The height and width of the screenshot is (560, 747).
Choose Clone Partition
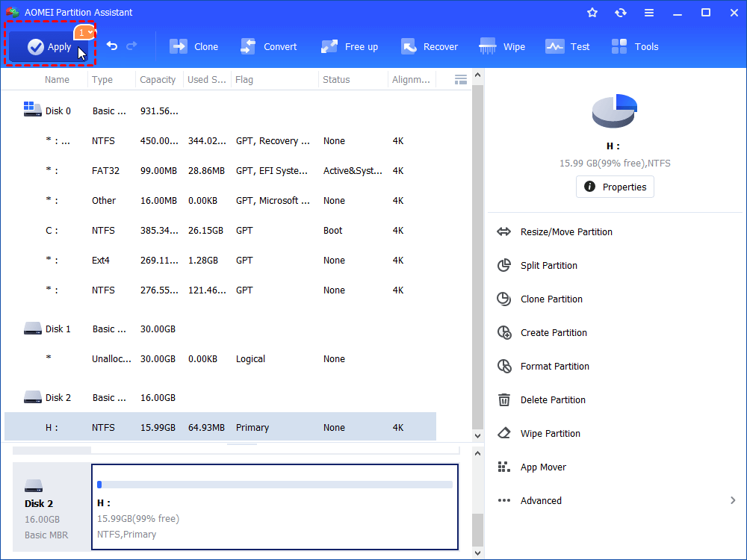click(551, 299)
